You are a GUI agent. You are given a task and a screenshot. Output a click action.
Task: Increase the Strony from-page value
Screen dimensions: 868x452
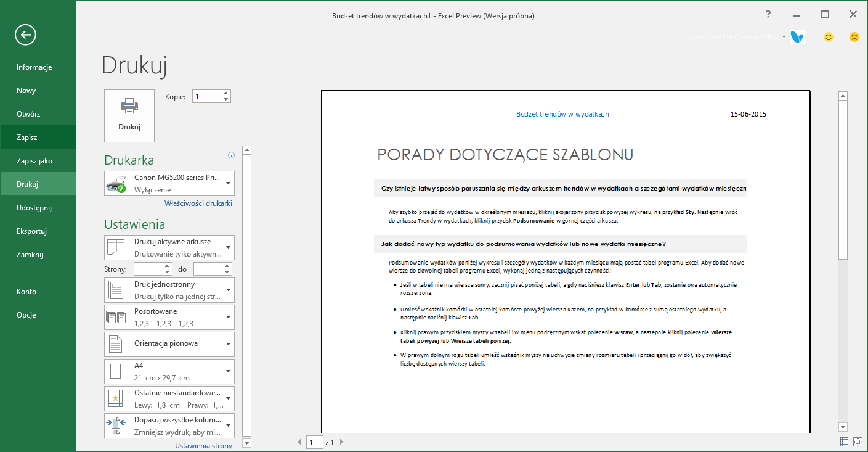pos(168,266)
